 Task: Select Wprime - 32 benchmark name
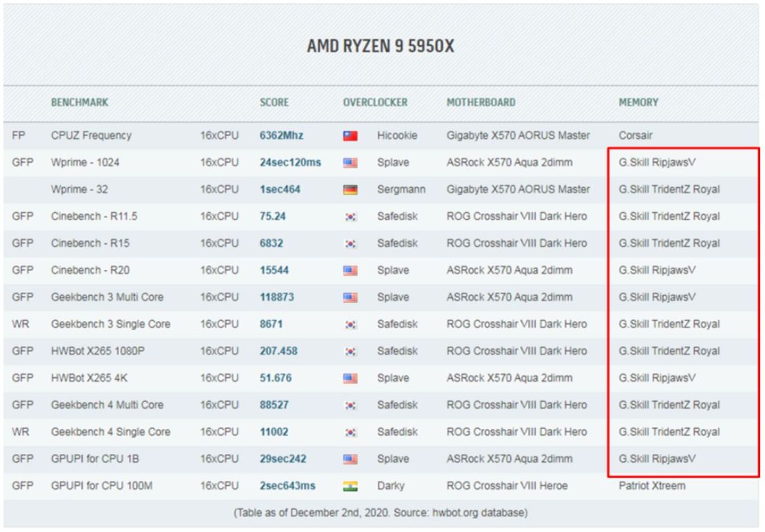point(79,190)
